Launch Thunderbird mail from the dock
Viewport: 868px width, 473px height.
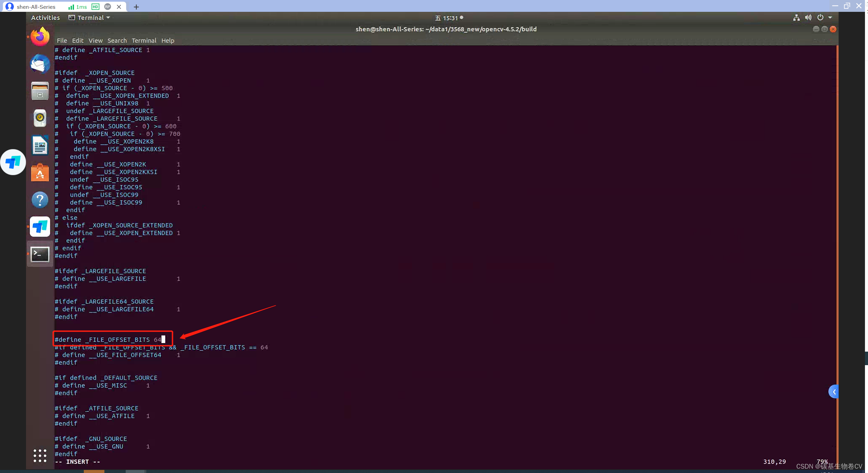[40, 64]
